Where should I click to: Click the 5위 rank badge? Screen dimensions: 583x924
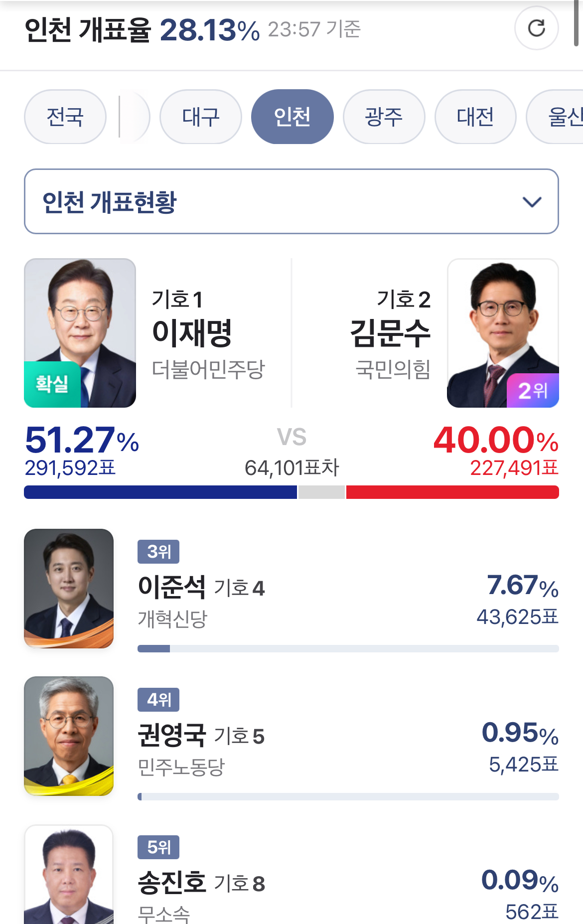pyautogui.click(x=158, y=847)
